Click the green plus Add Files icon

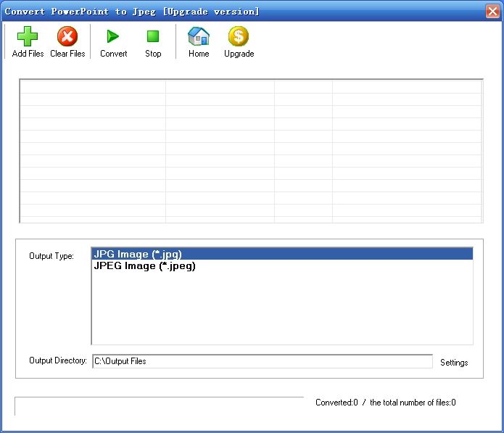[28, 37]
